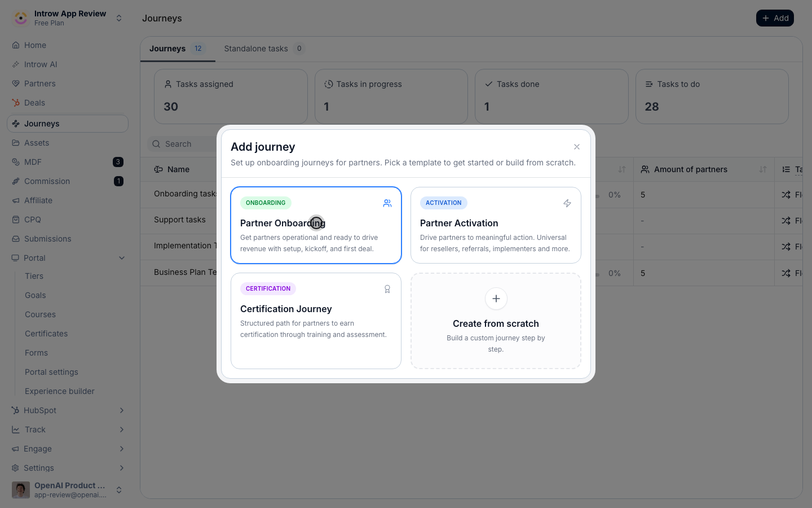Image resolution: width=812 pixels, height=508 pixels.
Task: Open the user account switcher chevron
Action: [119, 490]
